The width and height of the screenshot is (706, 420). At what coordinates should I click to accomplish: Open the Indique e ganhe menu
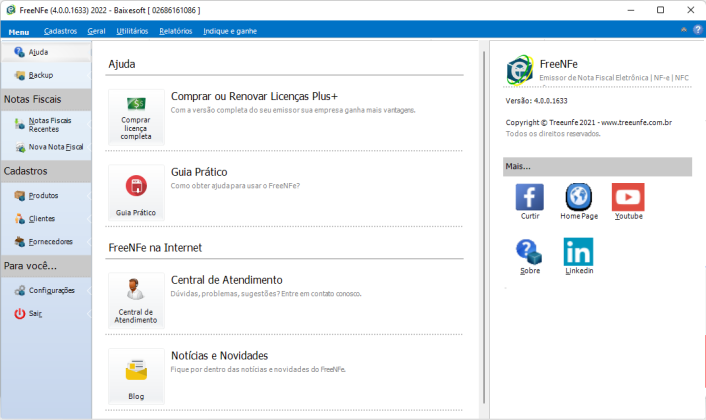coord(230,31)
